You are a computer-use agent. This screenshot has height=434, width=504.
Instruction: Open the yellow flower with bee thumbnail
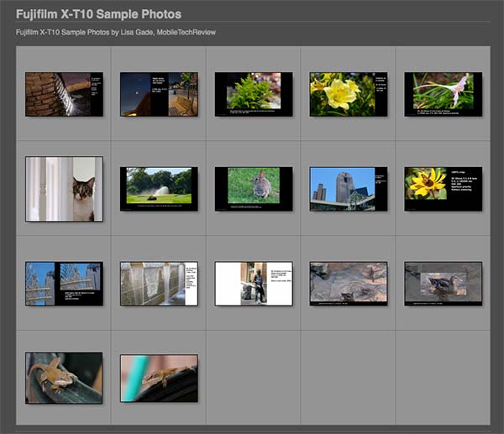[444, 189]
